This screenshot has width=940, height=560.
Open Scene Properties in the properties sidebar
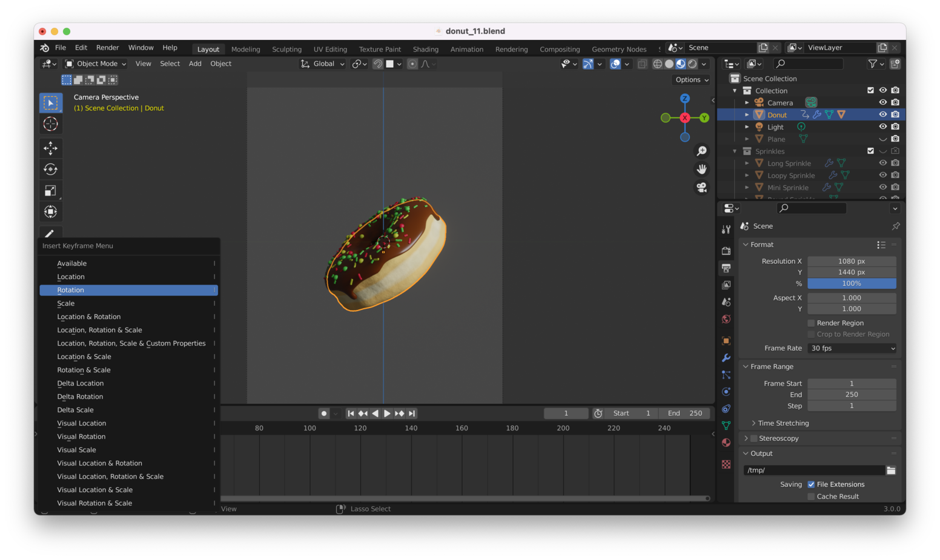pyautogui.click(x=726, y=301)
